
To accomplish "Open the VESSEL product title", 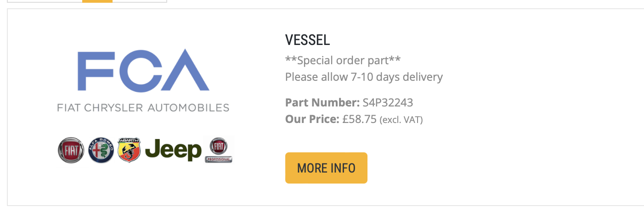I will point(308,40).
